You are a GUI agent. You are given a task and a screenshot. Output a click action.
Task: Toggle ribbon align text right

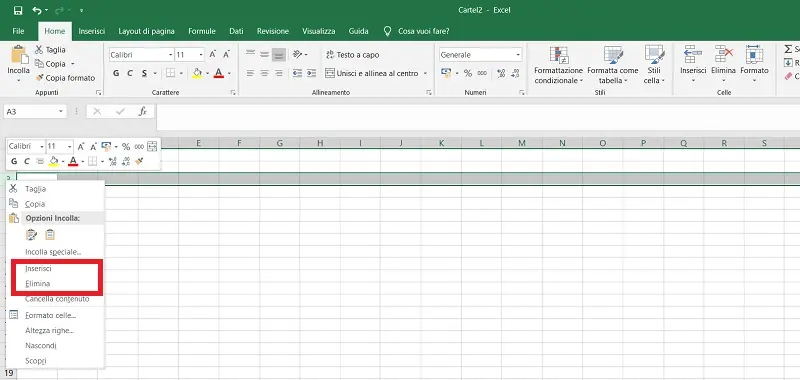click(278, 73)
